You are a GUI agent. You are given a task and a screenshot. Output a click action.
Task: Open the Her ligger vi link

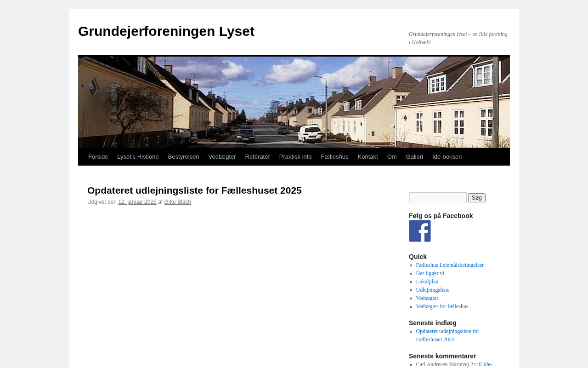click(x=430, y=273)
